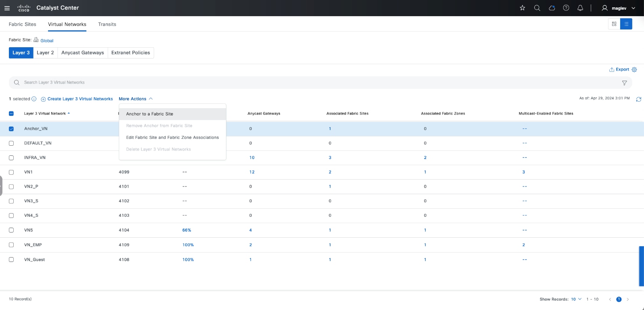This screenshot has height=310, width=644.
Task: Open the help question mark icon
Action: (x=566, y=8)
